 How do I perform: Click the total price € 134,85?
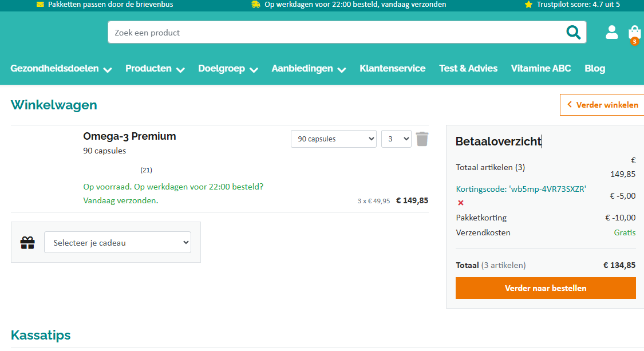click(x=619, y=265)
